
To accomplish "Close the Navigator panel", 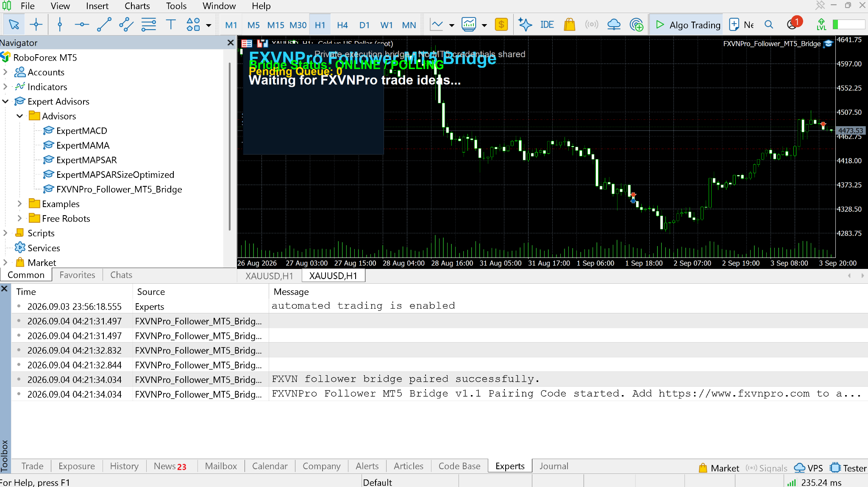I will tap(231, 43).
